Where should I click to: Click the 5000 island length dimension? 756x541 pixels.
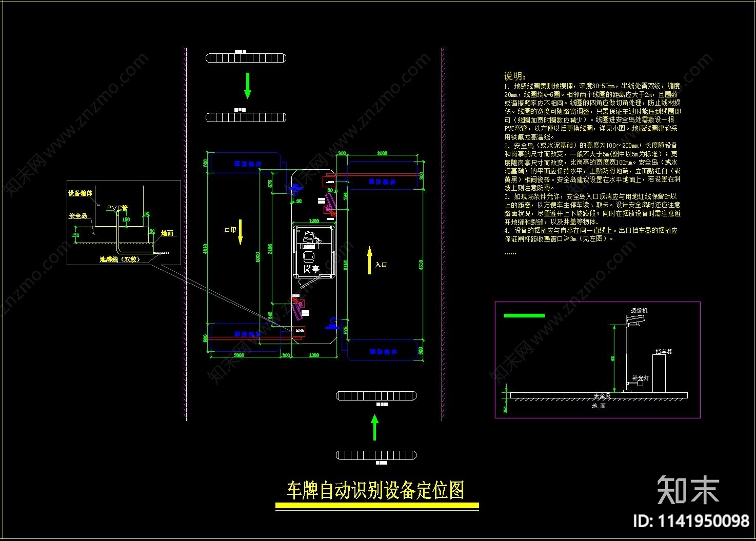pos(258,256)
